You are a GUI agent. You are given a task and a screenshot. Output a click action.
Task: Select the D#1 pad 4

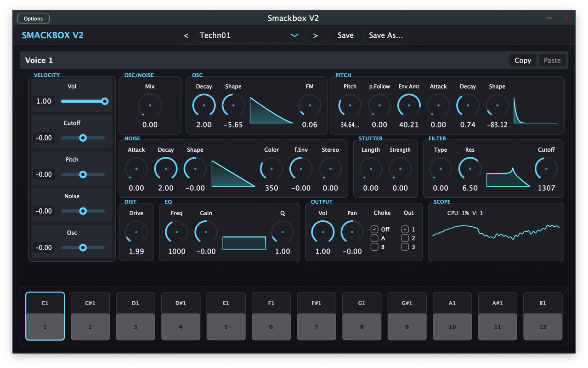[181, 316]
